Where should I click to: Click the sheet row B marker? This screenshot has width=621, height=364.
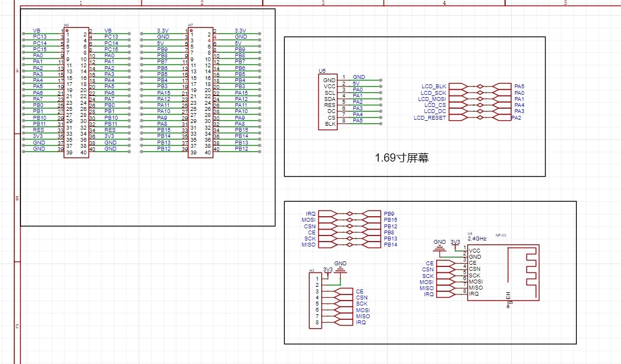(x=17, y=198)
